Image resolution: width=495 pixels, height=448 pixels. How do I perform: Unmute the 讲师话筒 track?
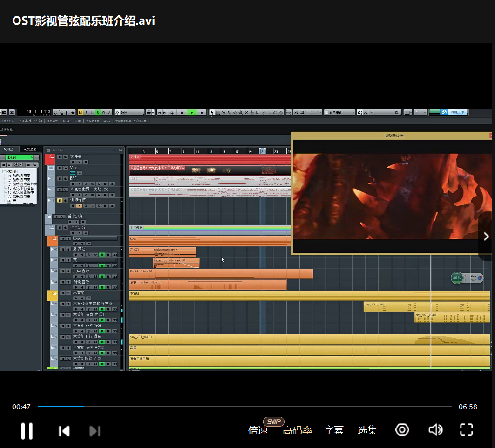tap(60, 200)
